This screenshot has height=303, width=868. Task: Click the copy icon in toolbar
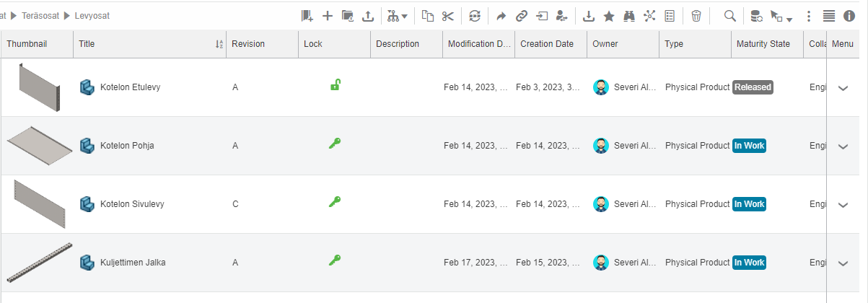click(x=428, y=15)
